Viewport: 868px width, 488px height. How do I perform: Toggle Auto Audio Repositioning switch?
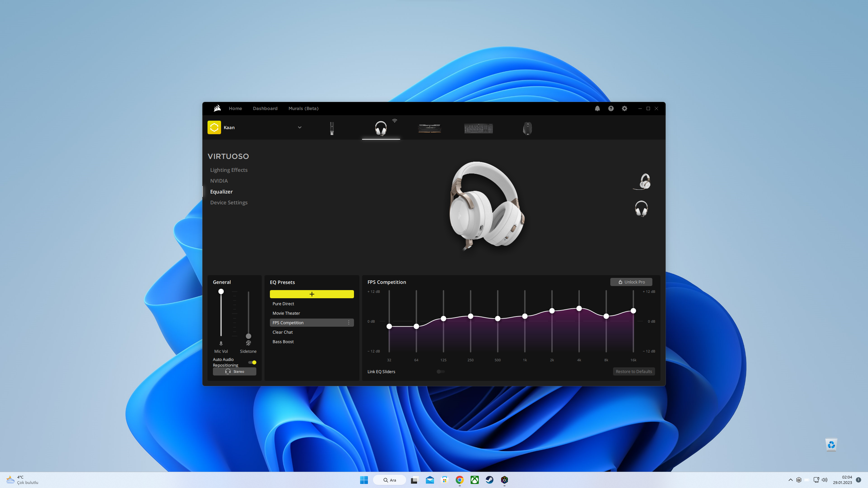252,362
